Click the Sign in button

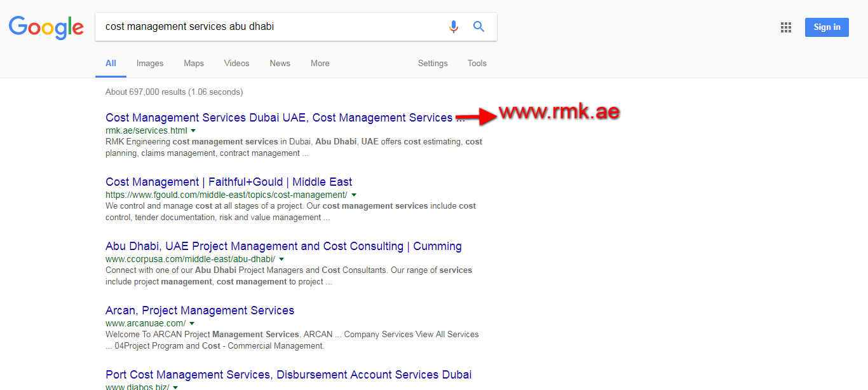click(827, 27)
